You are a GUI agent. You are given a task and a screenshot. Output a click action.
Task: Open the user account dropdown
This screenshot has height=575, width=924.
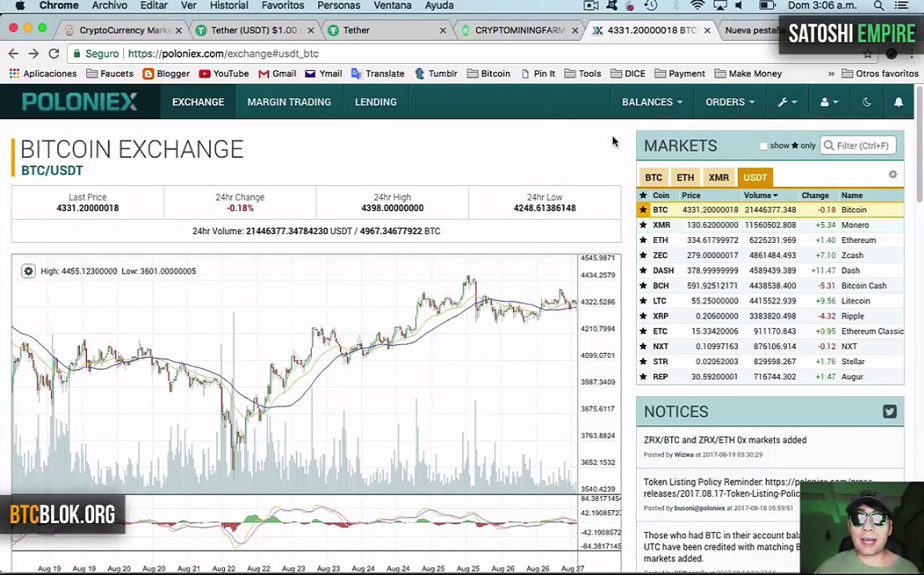coord(829,102)
